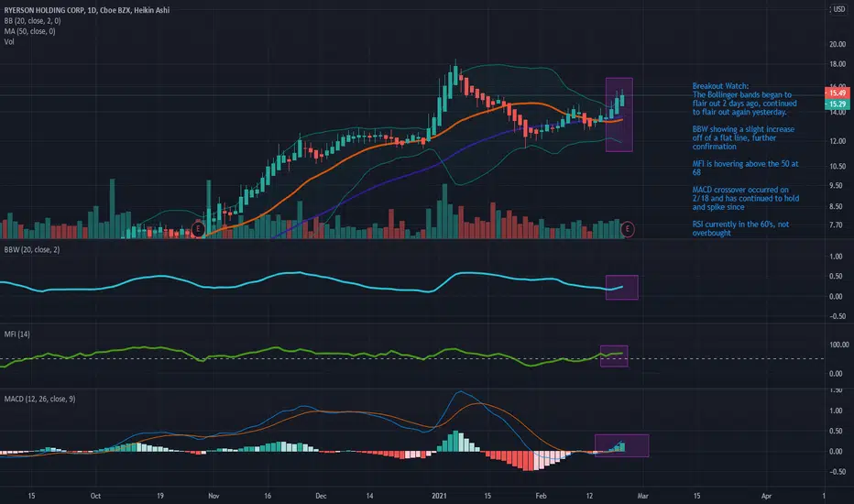Click the BBW slight increase note
854x504 pixels.
(x=743, y=137)
